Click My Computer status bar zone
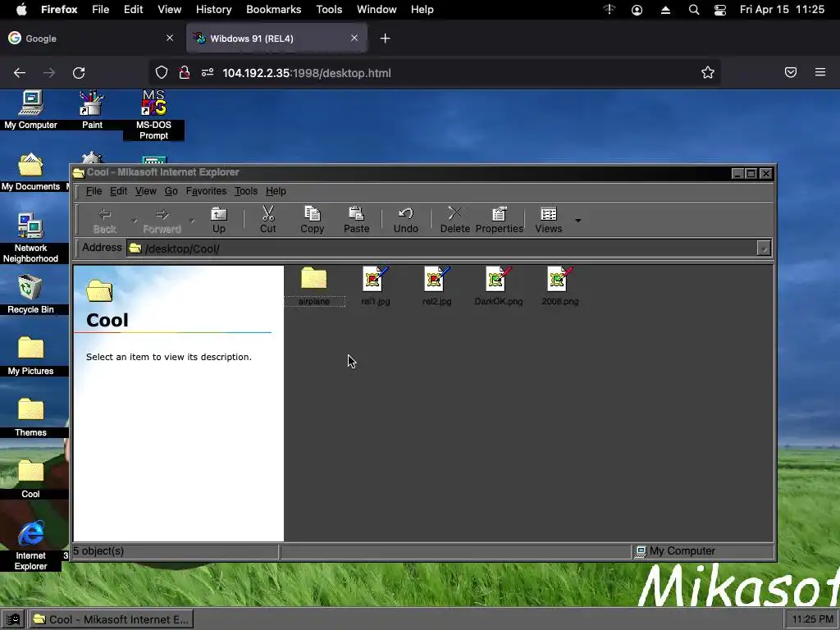The width and height of the screenshot is (840, 630). [703, 551]
